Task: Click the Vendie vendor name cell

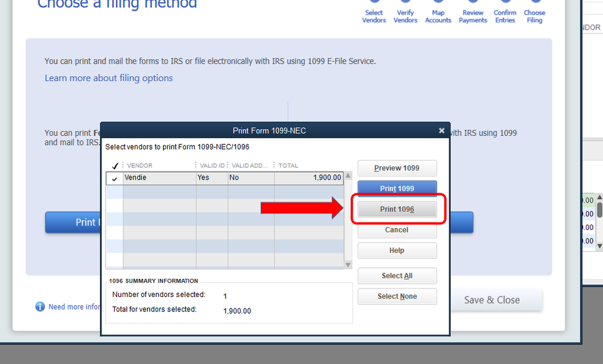Action: pos(159,178)
